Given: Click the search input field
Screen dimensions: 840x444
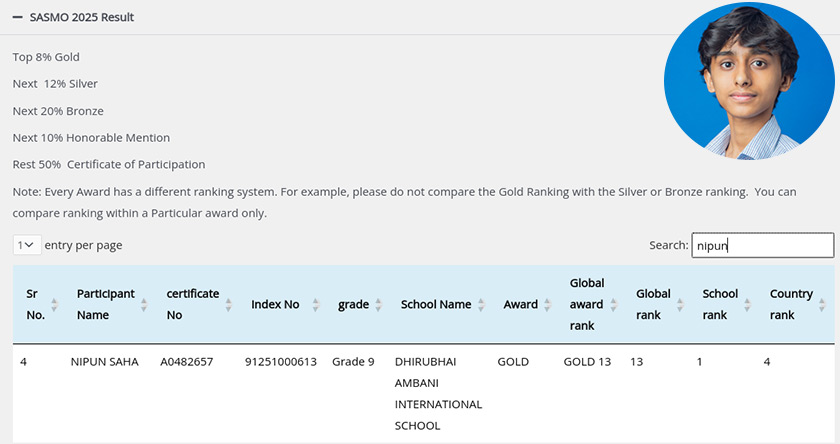Looking at the screenshot, I should (x=762, y=245).
